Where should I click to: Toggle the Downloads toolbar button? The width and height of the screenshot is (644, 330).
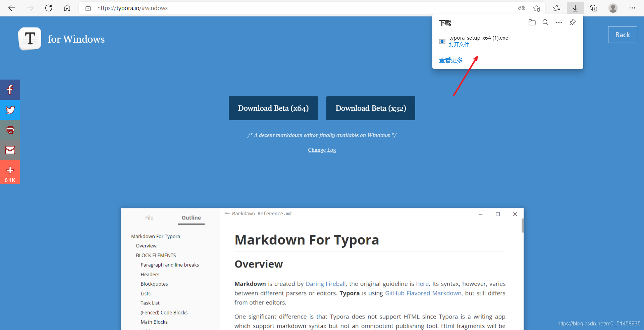pos(575,8)
